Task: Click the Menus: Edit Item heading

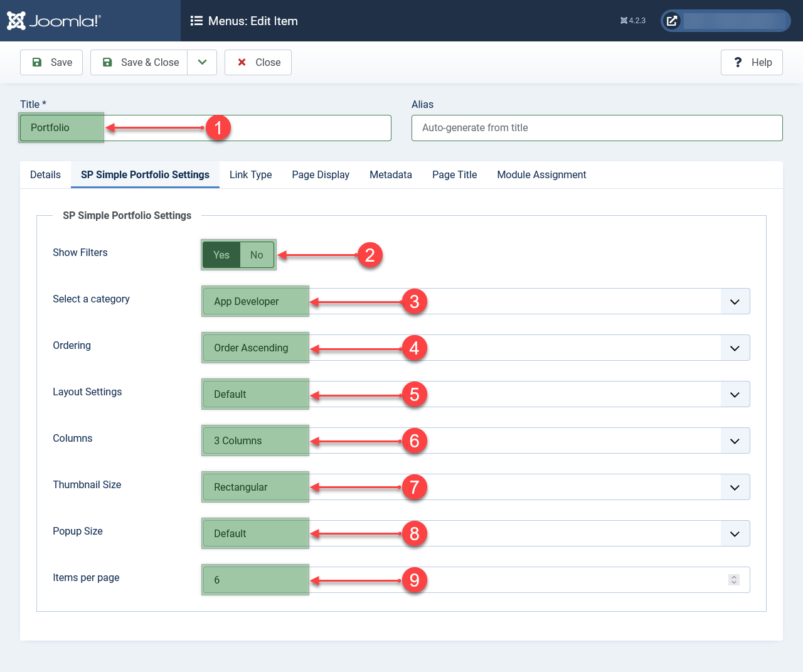Action: click(253, 21)
